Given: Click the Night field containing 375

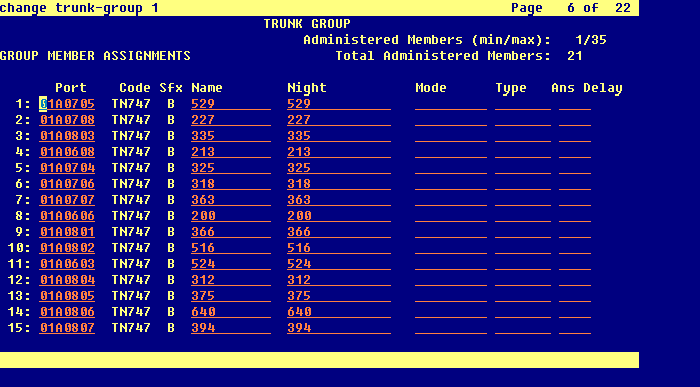Looking at the screenshot, I should [x=339, y=296].
